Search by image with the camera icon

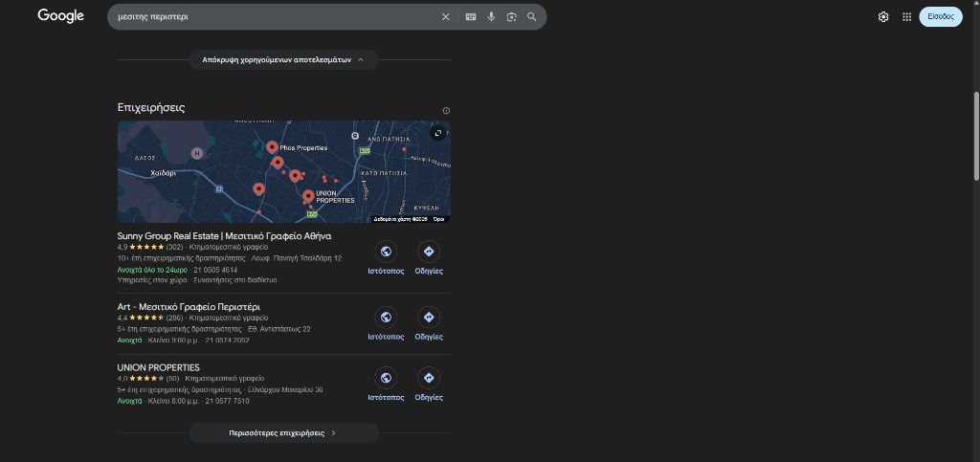(x=512, y=17)
